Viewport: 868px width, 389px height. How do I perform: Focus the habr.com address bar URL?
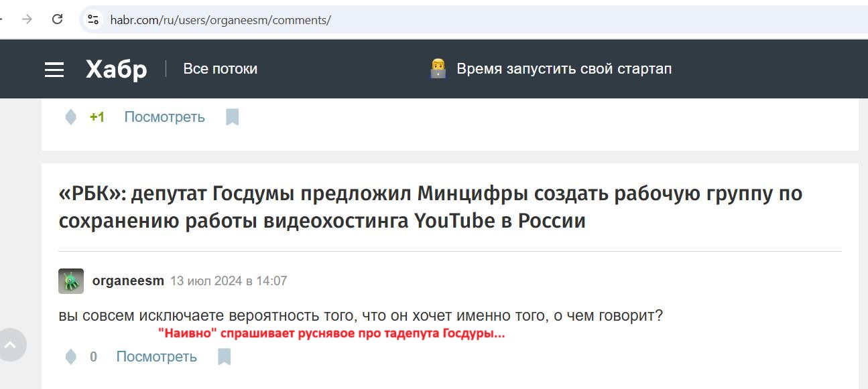pyautogui.click(x=221, y=20)
